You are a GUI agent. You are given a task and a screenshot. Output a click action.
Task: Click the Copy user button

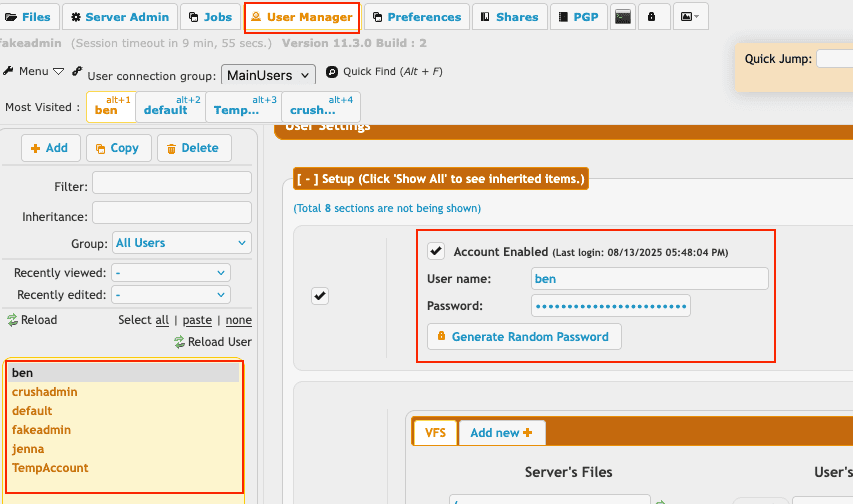[x=118, y=148]
